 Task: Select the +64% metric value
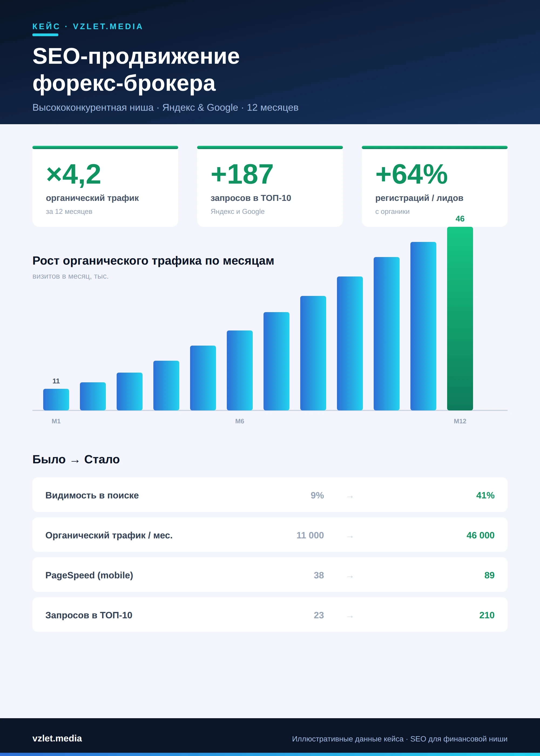pos(411,174)
